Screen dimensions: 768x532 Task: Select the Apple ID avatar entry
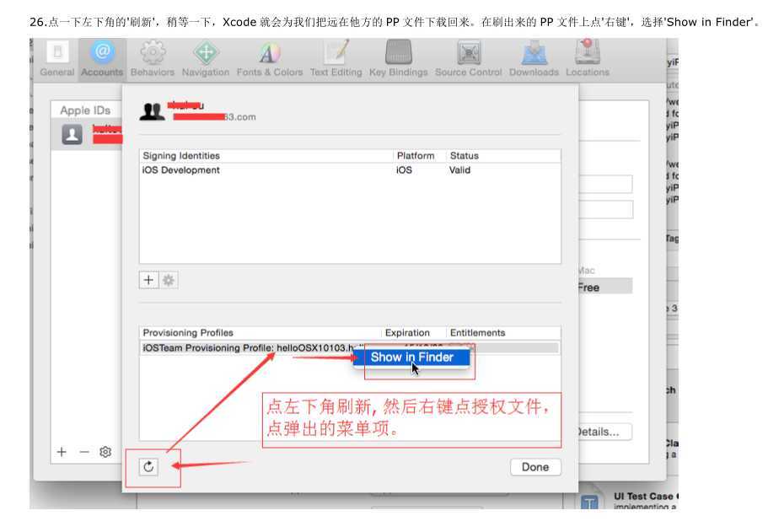pyautogui.click(x=72, y=134)
